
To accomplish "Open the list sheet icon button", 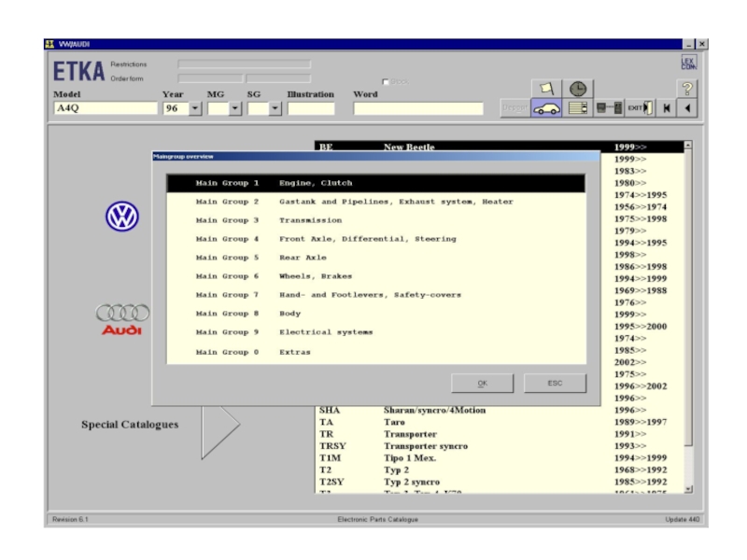I will tap(578, 108).
